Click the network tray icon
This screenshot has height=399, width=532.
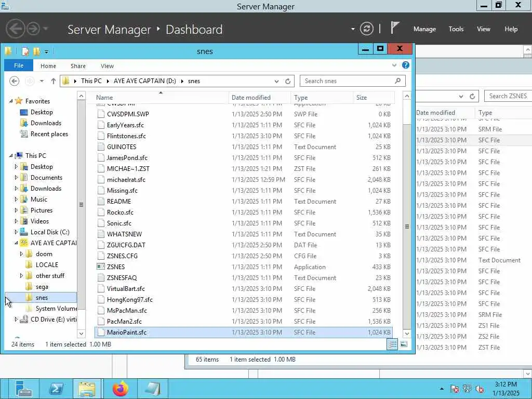pos(467,389)
